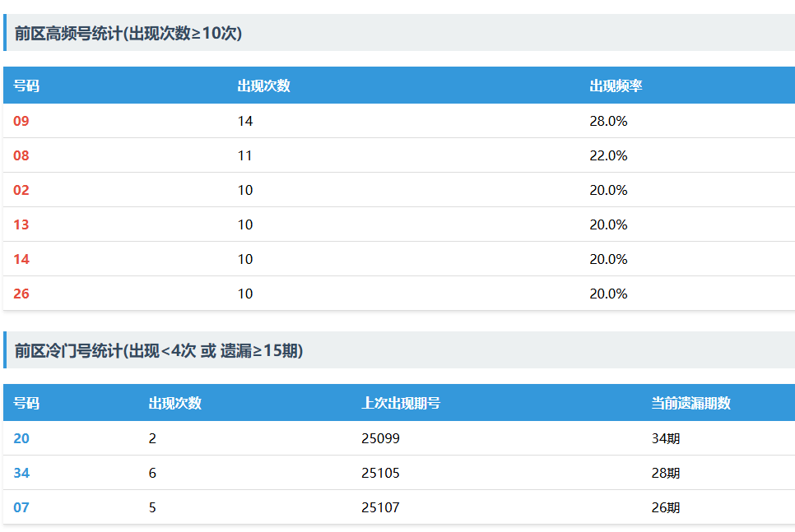The height and width of the screenshot is (532, 795).
Task: Click red number 14 row label
Action: [x=21, y=259]
